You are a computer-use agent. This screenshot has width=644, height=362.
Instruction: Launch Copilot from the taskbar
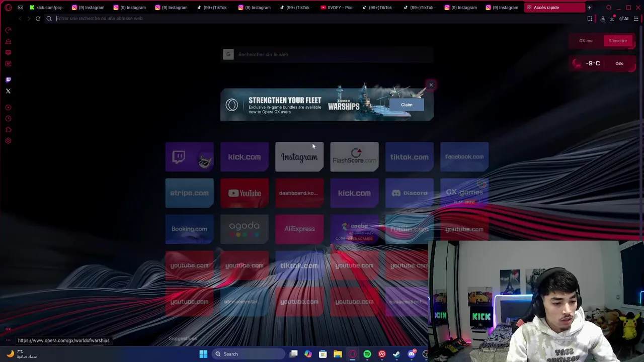(308, 354)
